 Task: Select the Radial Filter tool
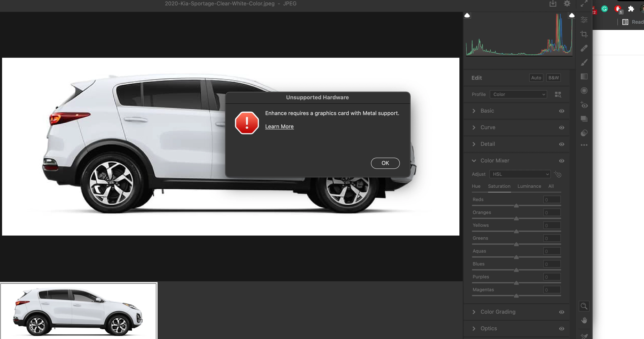point(584,90)
